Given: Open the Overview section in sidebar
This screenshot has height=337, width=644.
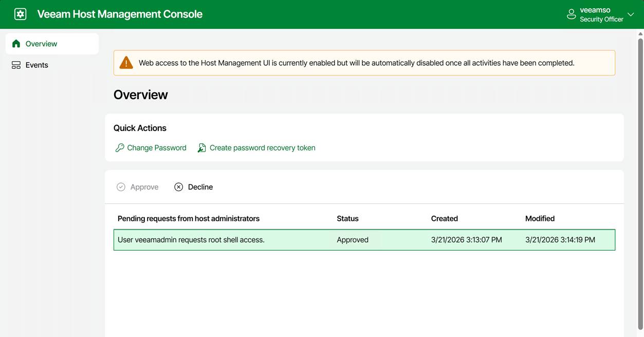Looking at the screenshot, I should pyautogui.click(x=41, y=44).
